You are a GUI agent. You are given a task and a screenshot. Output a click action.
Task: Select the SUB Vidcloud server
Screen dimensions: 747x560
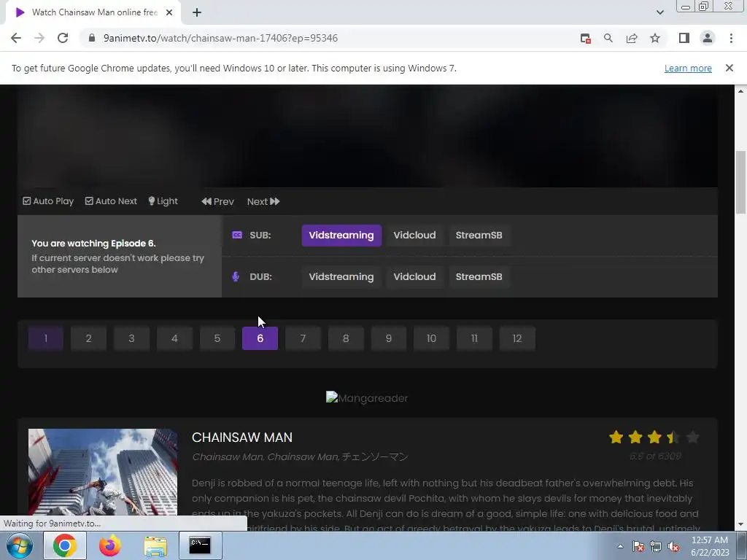click(414, 236)
